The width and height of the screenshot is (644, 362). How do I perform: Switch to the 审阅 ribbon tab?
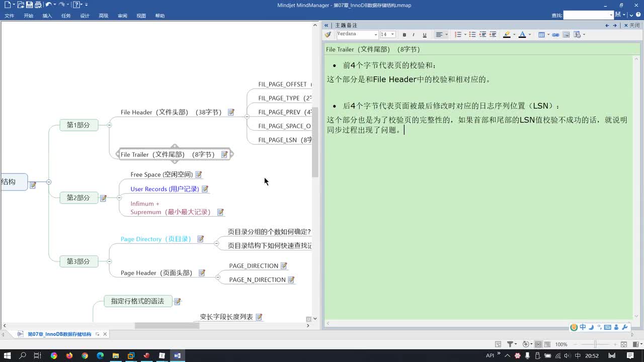point(122,16)
